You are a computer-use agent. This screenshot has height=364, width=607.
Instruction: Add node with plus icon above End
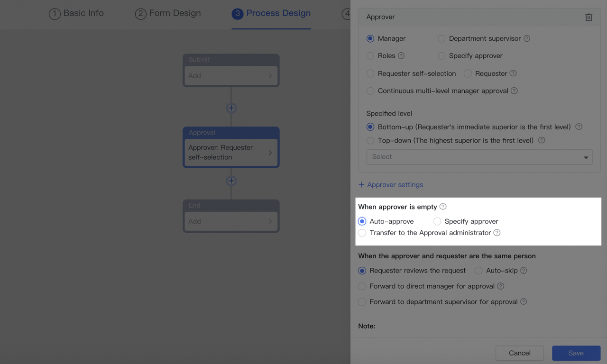pos(231,181)
